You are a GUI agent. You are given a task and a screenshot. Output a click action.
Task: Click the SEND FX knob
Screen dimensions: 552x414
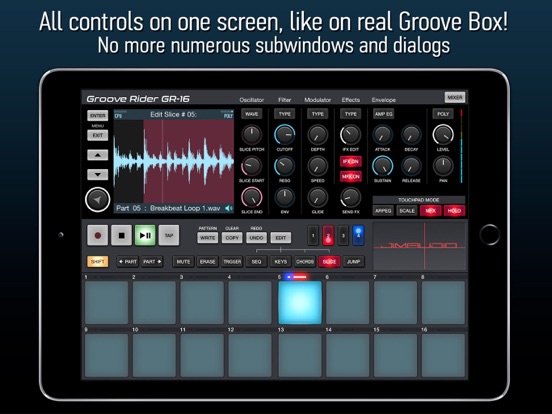[351, 197]
